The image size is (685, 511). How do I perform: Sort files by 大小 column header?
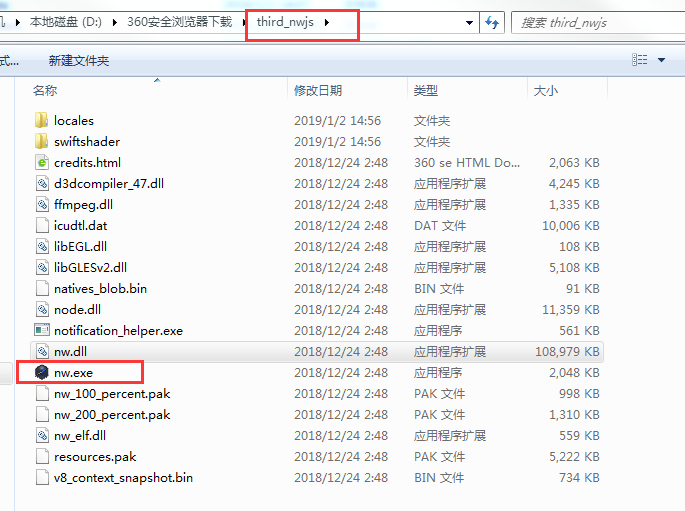546,90
